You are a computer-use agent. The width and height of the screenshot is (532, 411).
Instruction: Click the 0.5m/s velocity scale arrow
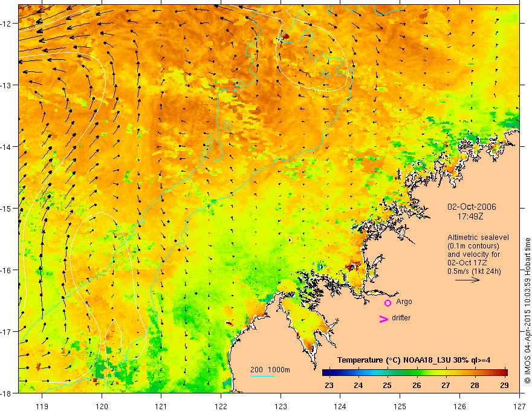pos(467,280)
